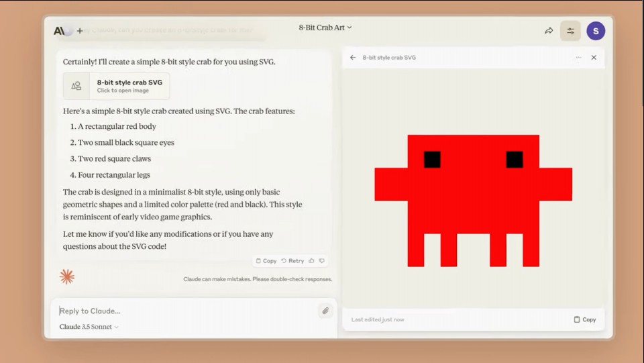Give the response a thumbs up

coord(312,261)
